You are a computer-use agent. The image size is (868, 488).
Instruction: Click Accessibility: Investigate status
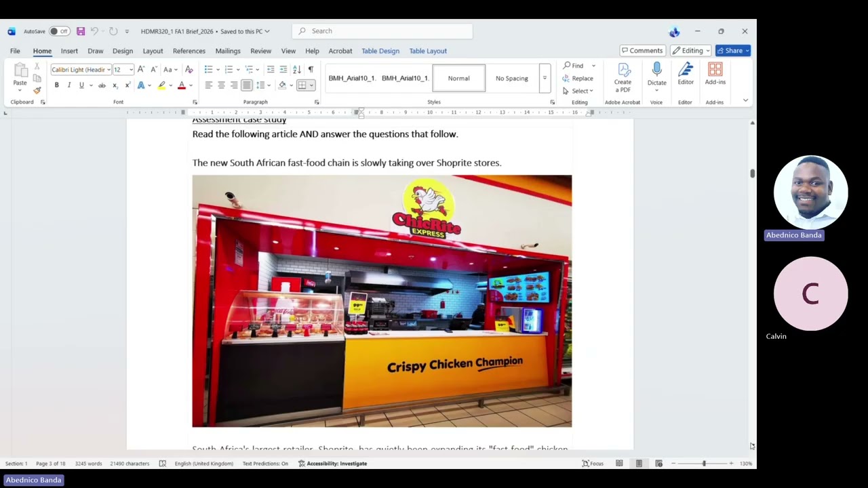pos(332,464)
